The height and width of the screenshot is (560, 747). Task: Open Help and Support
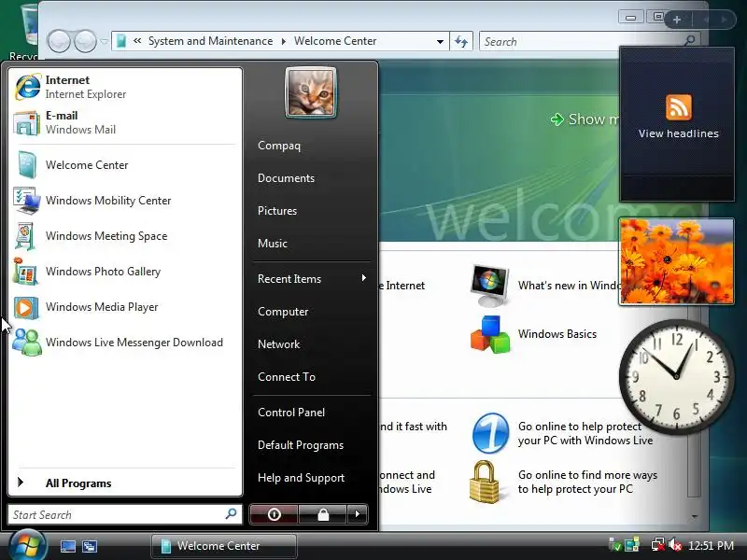301,478
